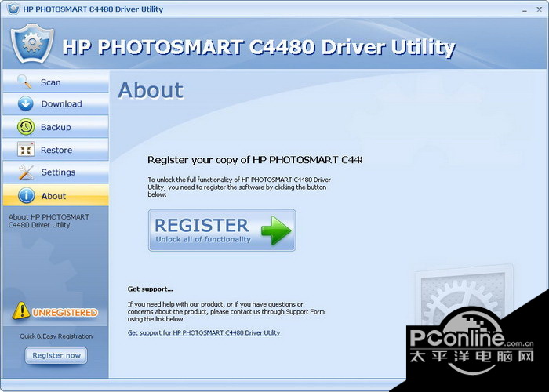Click the blue Download arrow icon
This screenshot has height=392, width=549.
click(x=26, y=104)
